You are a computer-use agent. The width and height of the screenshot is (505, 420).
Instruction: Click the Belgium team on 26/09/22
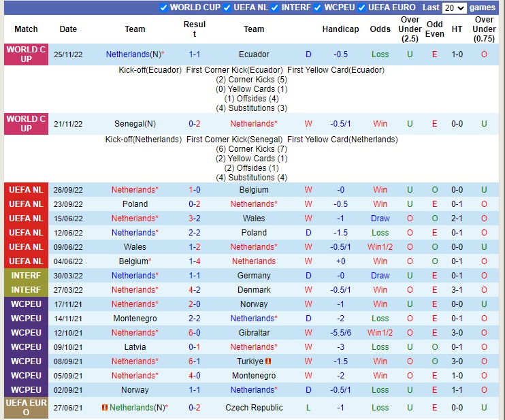pos(254,190)
